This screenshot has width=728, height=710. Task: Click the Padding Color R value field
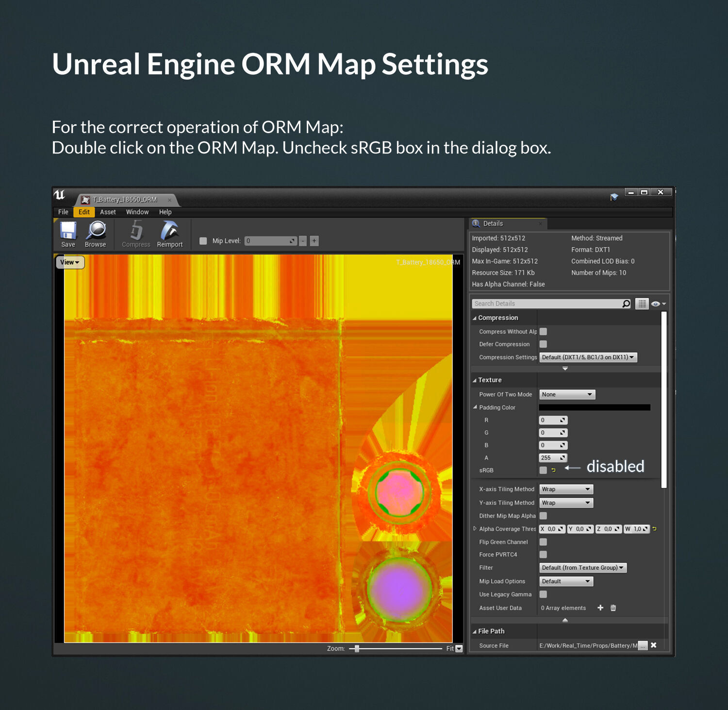(x=553, y=420)
